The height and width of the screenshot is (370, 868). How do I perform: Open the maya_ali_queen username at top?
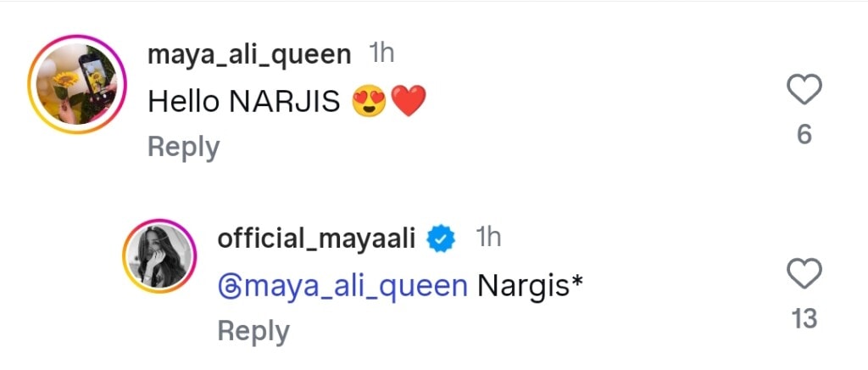(x=248, y=55)
